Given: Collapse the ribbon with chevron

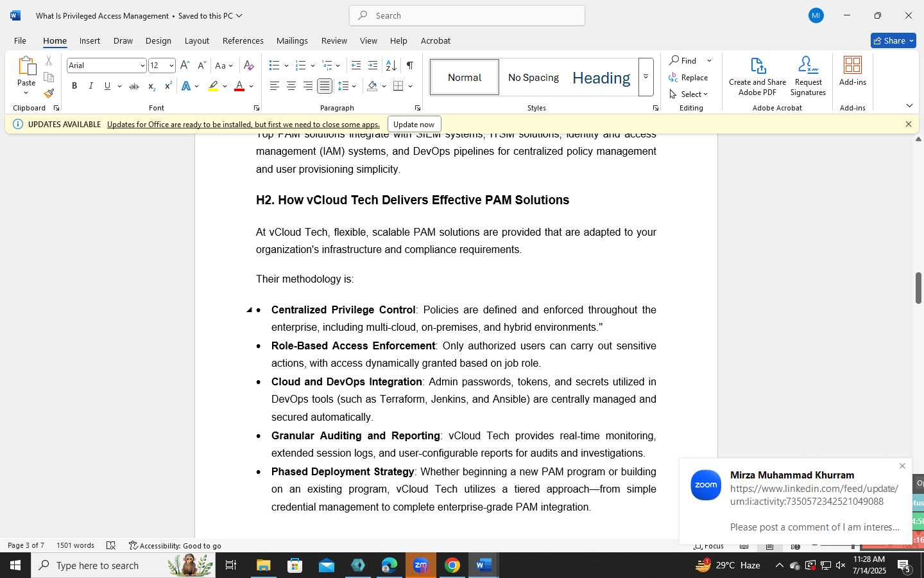Looking at the screenshot, I should (x=909, y=105).
